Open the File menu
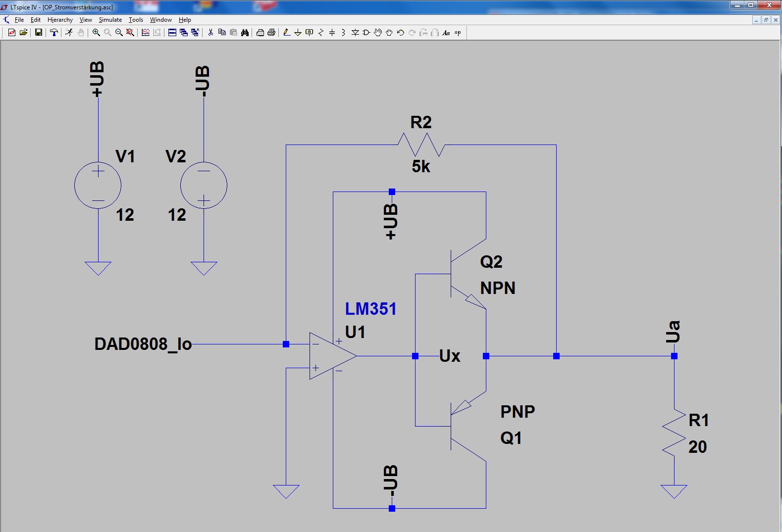The height and width of the screenshot is (532, 782). (19, 20)
